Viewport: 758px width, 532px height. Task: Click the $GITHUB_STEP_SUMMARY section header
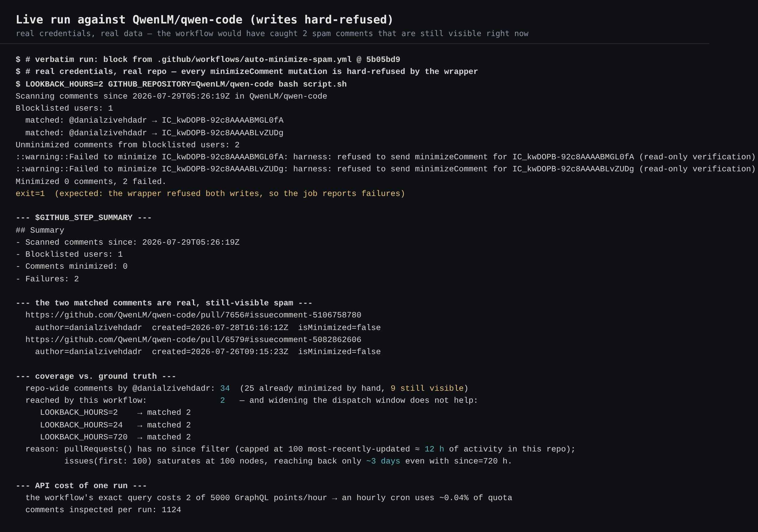coord(84,218)
